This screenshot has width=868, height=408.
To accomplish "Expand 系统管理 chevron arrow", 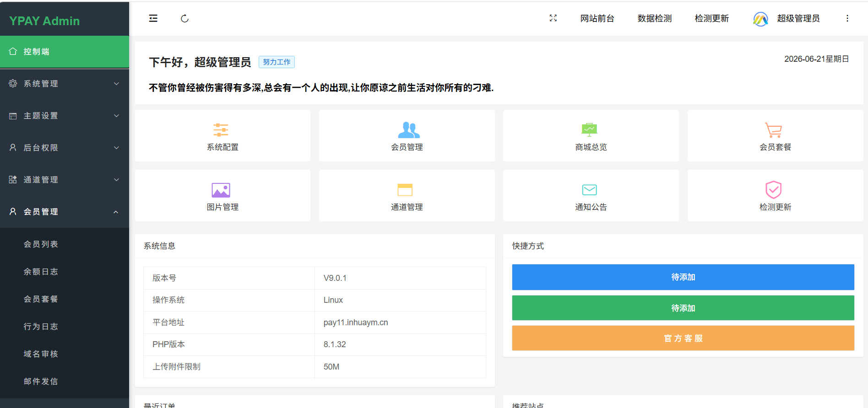I will 116,84.
